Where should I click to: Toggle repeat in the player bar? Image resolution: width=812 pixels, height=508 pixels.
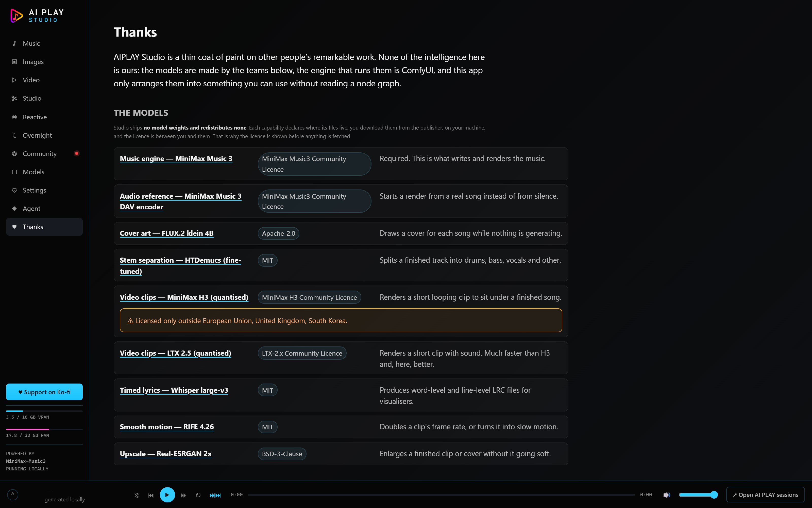click(198, 495)
